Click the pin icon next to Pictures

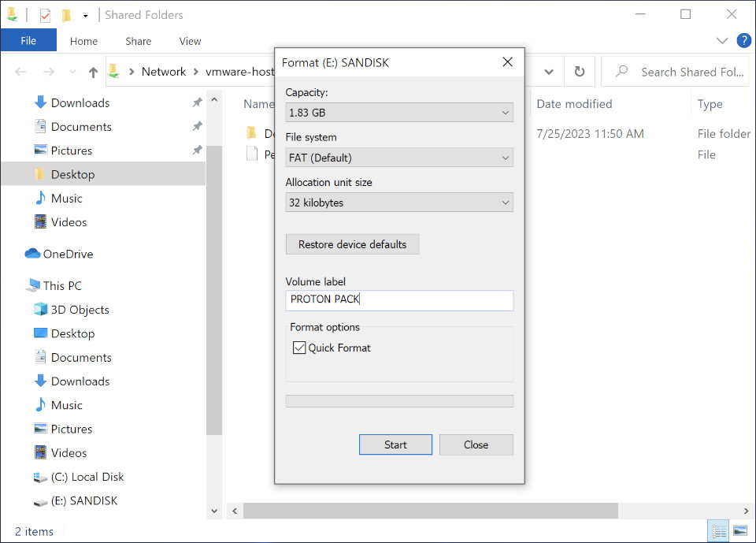click(197, 150)
